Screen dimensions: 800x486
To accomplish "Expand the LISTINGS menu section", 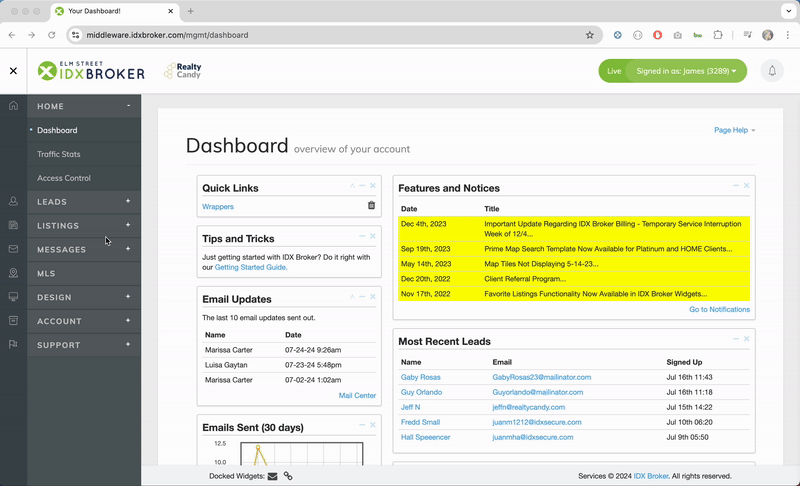I will point(128,225).
